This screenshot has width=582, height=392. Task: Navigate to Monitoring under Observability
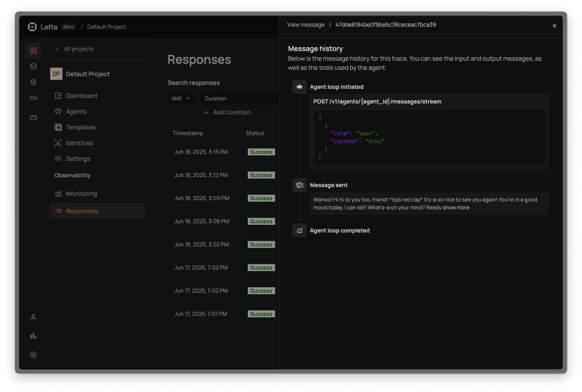[81, 194]
